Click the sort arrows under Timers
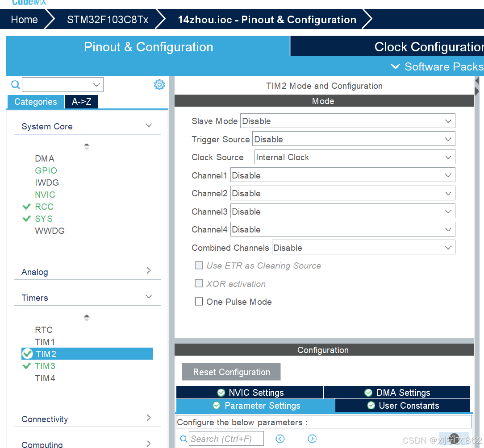Screen dimensions: 484x448 [87, 318]
